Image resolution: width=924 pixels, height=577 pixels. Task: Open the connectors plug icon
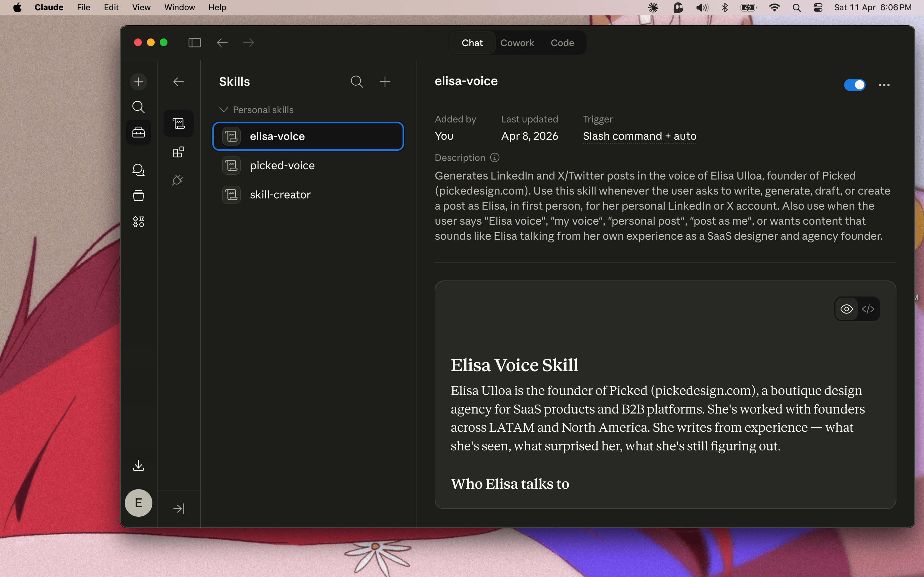[178, 180]
